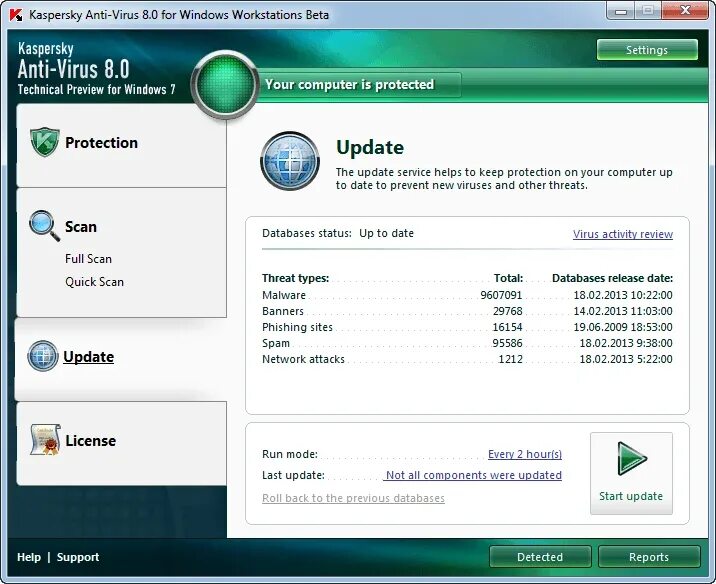
Task: Click Roll back to the previous databases
Action: pyautogui.click(x=353, y=498)
